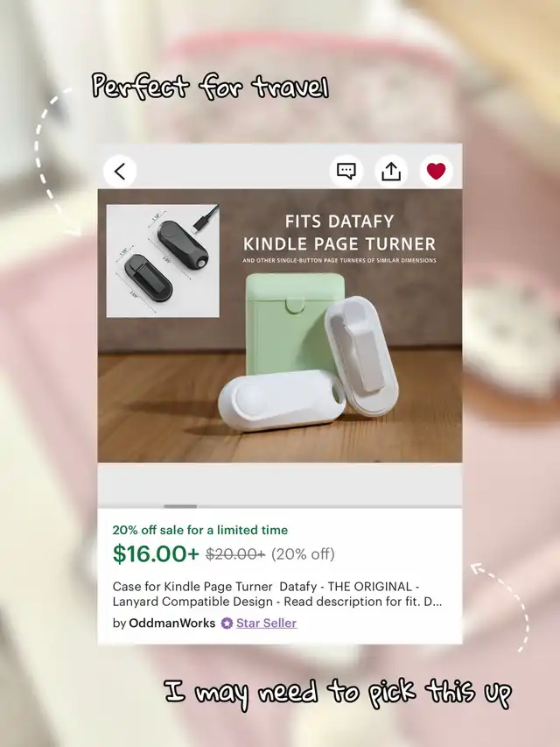Image resolution: width=560 pixels, height=747 pixels.
Task: Click the I may need to pick this up caption
Action: (x=338, y=694)
